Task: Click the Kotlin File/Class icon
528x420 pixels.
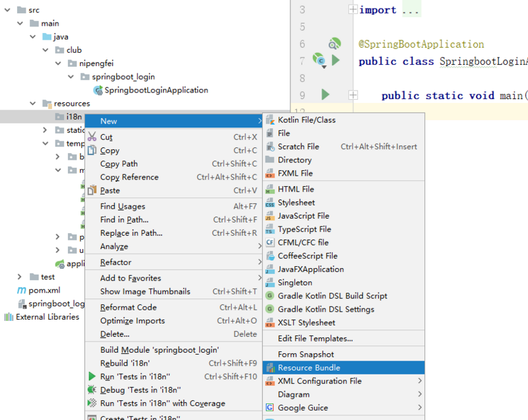Action: 269,120
